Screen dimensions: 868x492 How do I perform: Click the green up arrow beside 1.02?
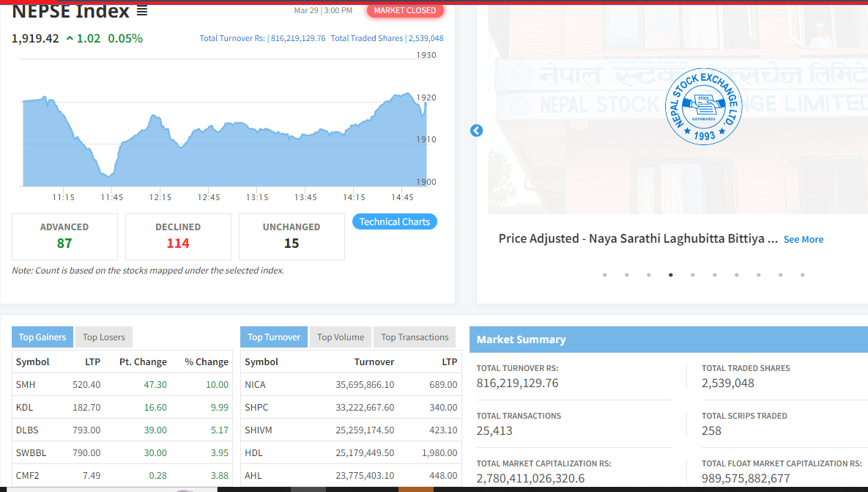pos(70,38)
